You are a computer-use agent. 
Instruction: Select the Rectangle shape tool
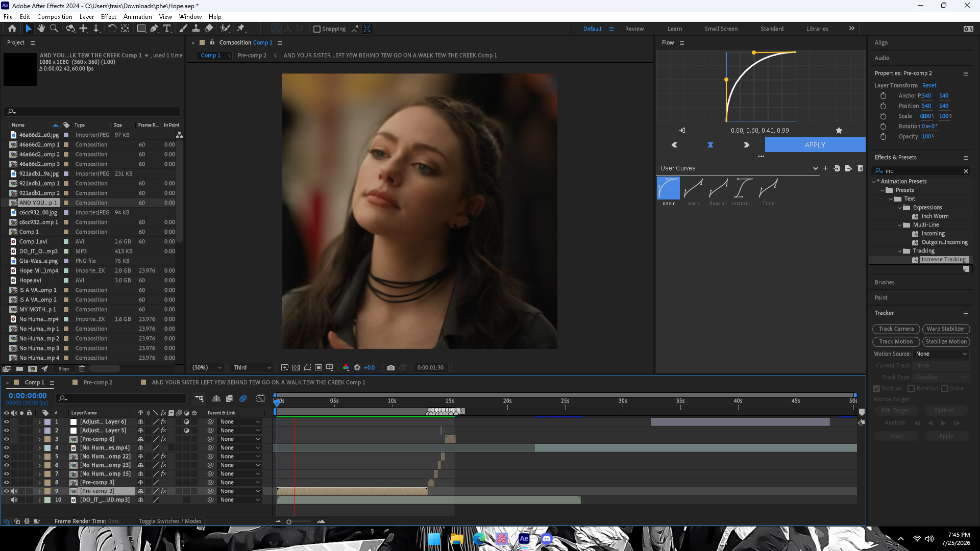(141, 29)
